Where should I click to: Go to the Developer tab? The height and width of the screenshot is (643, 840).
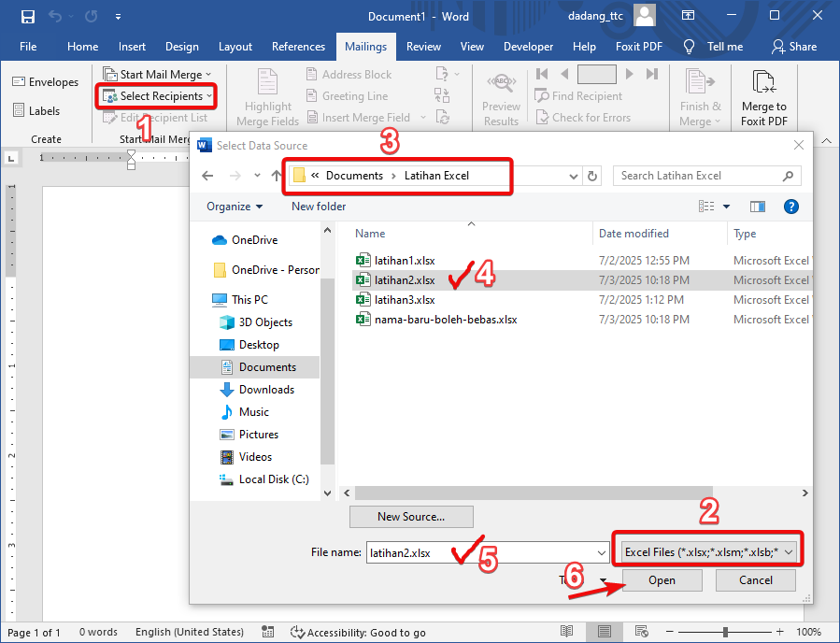point(528,47)
